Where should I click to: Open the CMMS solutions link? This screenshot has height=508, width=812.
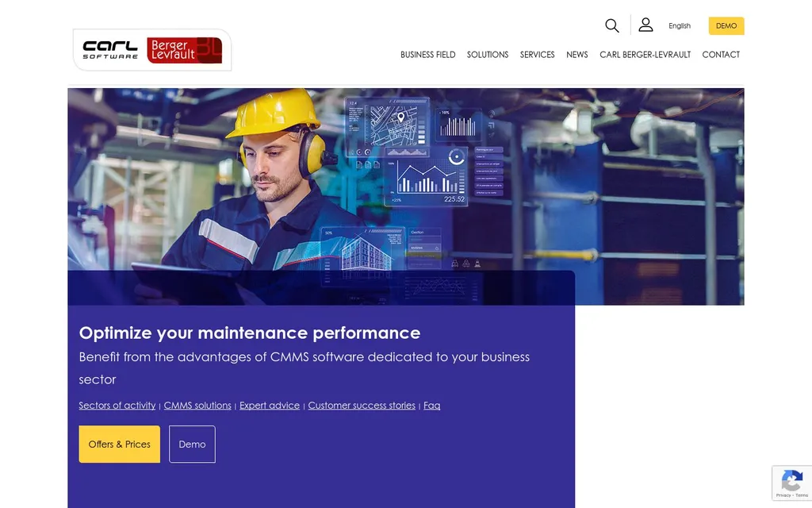coord(197,406)
